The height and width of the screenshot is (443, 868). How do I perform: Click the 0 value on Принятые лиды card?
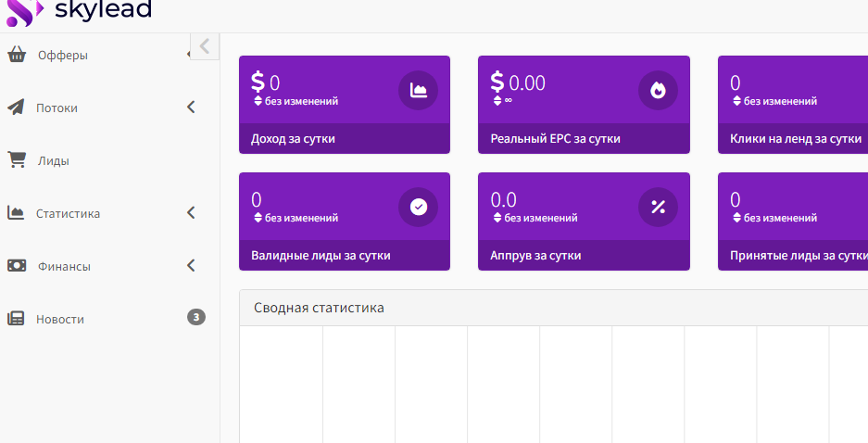[736, 200]
